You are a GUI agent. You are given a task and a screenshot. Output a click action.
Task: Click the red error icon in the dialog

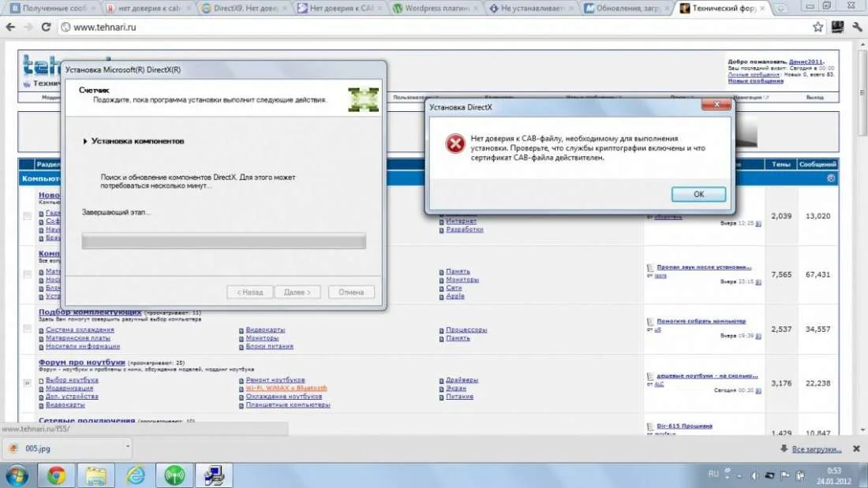[455, 143]
